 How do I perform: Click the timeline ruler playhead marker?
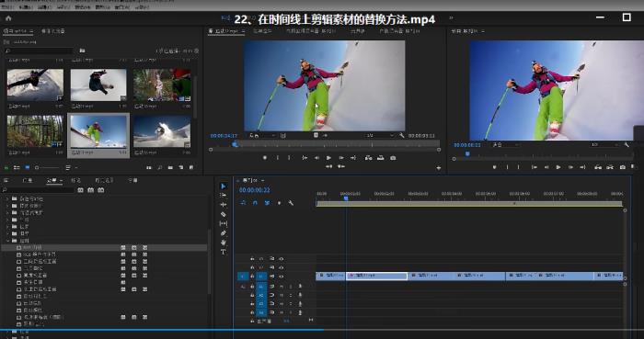[346, 198]
